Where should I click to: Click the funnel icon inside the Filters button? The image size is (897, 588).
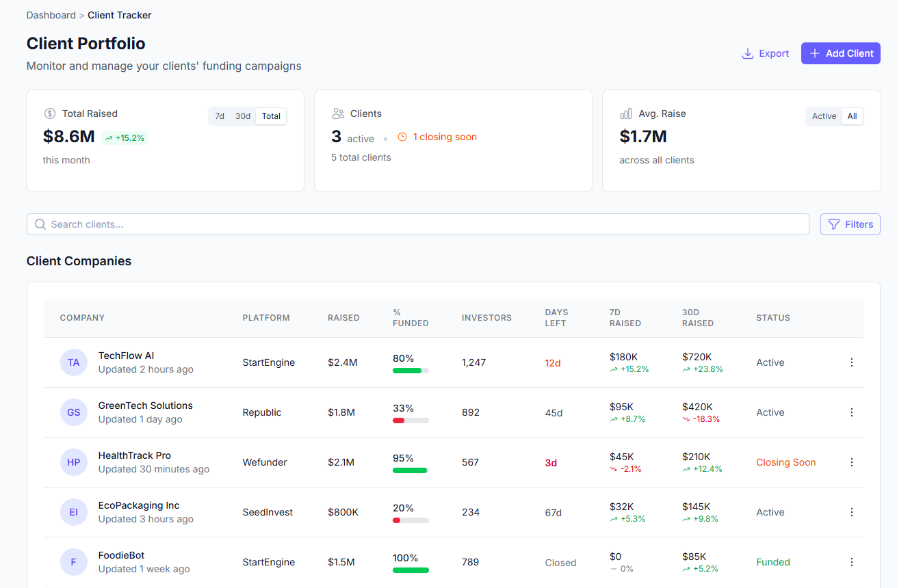point(833,224)
